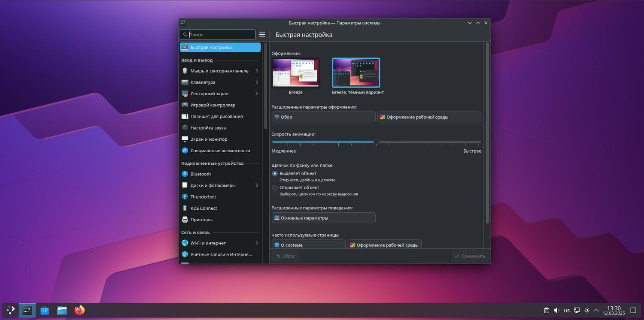Open the clock showing 13:30
This screenshot has height=320, width=644.
614,310
